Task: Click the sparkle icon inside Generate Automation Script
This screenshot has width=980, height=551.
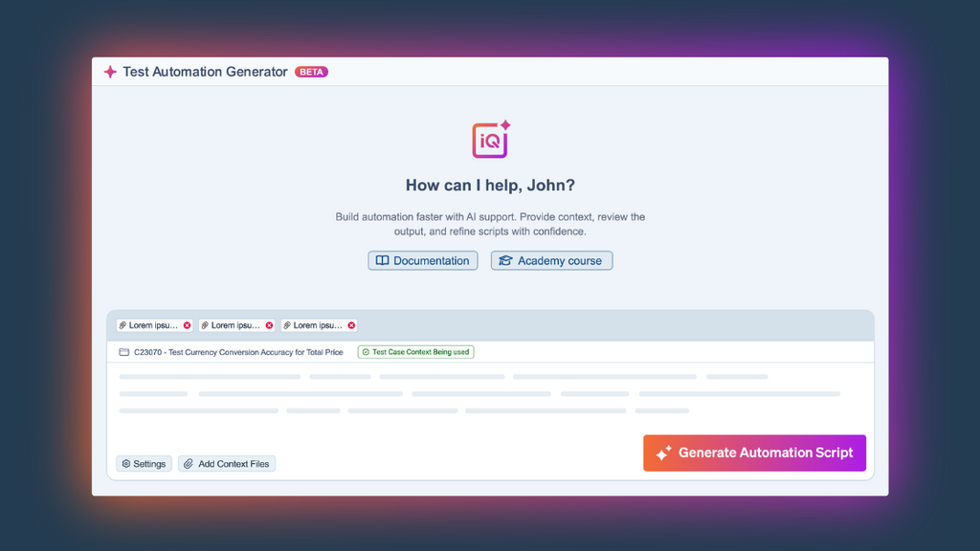Action: [x=661, y=452]
